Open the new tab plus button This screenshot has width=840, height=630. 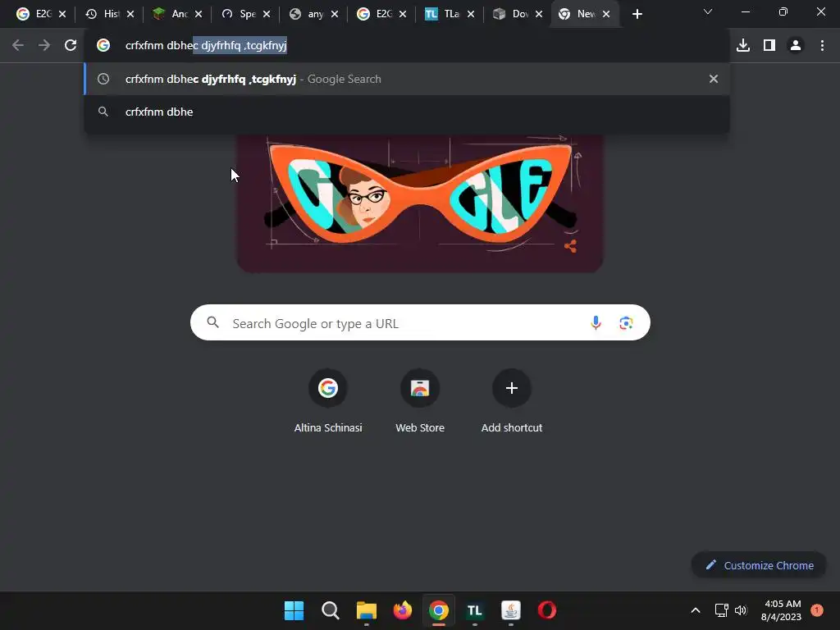pyautogui.click(x=637, y=14)
